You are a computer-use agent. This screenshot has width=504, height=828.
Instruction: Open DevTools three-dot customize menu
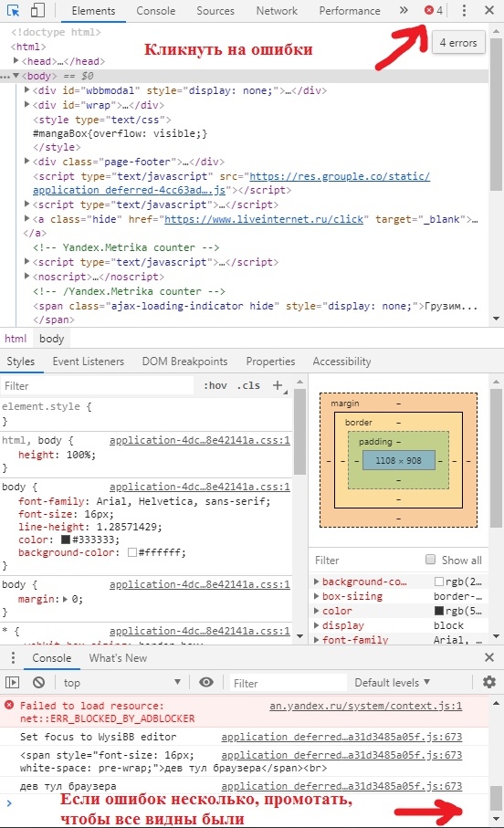(464, 10)
